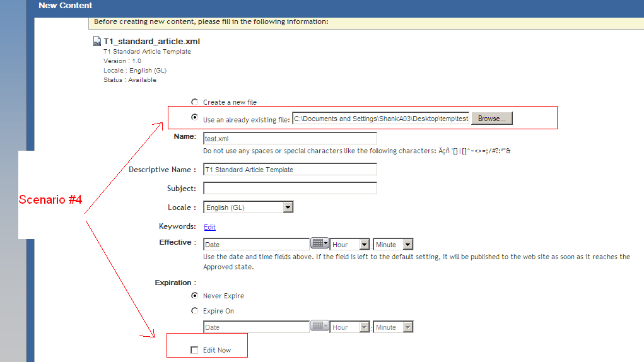Select the T1_standard_article.xml title text
This screenshot has height=362, width=644.
click(151, 41)
